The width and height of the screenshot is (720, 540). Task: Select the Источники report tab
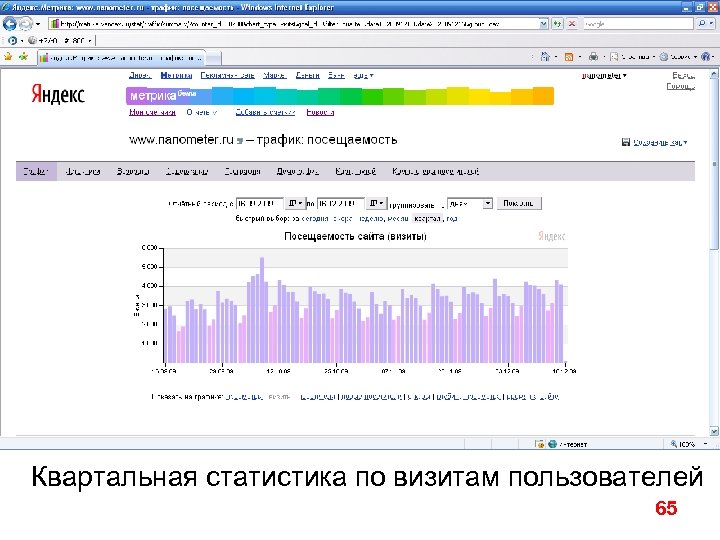82,171
